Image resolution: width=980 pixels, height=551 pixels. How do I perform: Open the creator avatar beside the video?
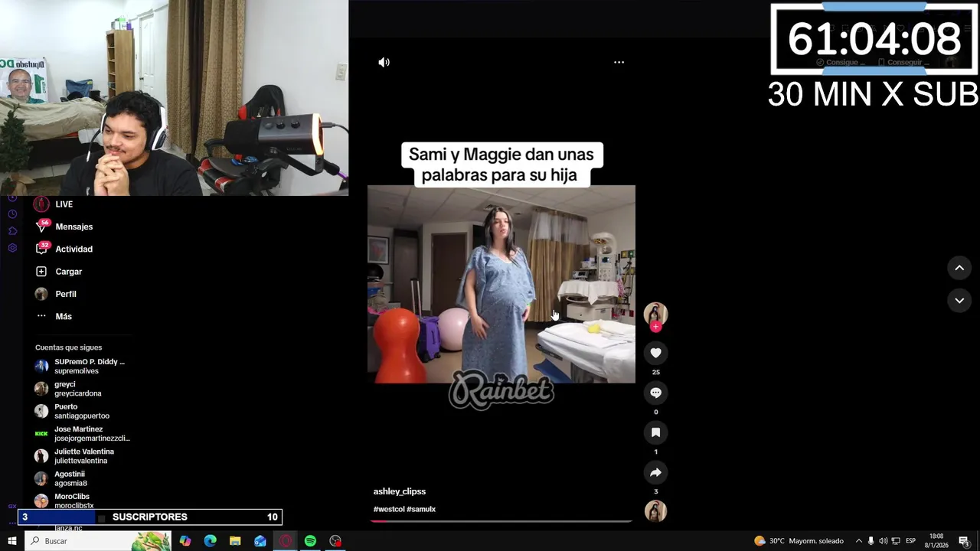tap(655, 314)
